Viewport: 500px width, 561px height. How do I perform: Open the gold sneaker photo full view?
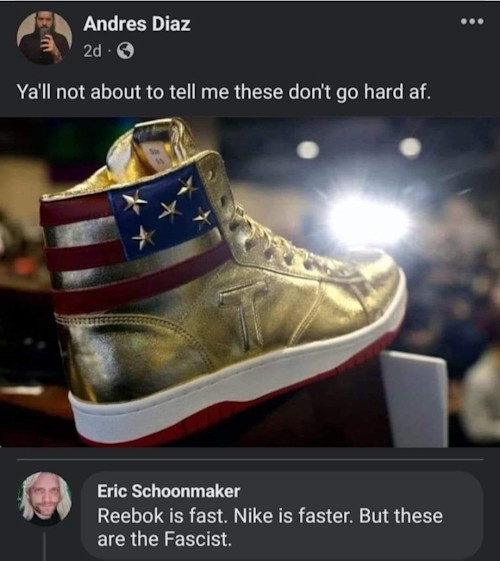(x=250, y=282)
